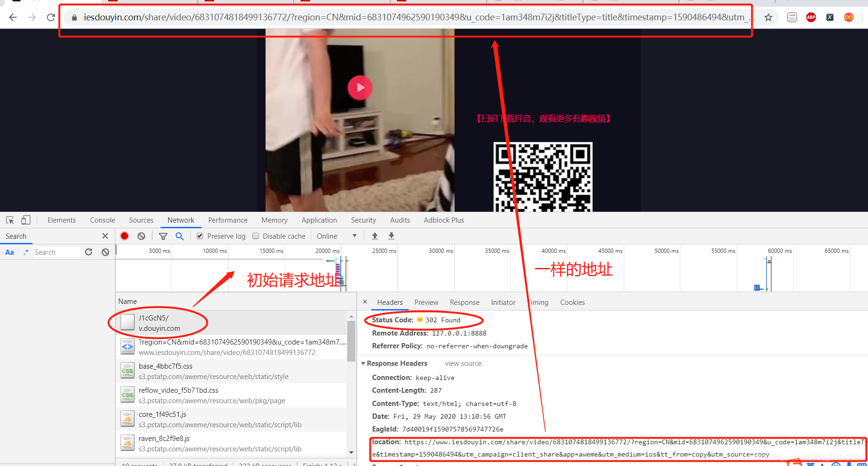Collapse the Response Headers section

363,363
